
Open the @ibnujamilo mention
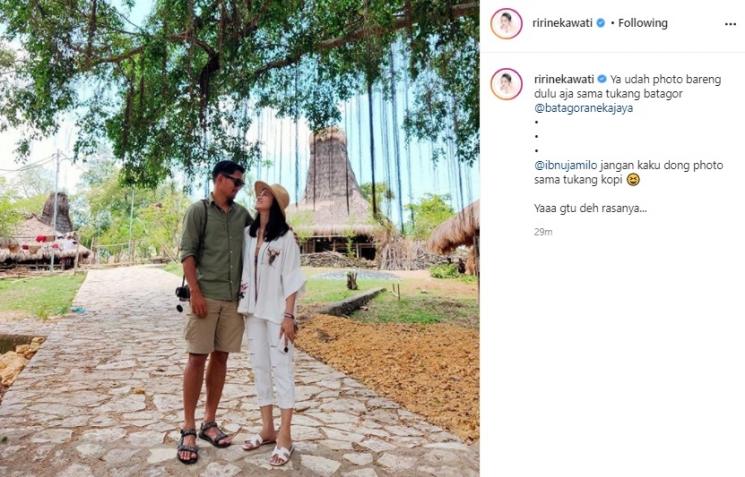pos(566,165)
